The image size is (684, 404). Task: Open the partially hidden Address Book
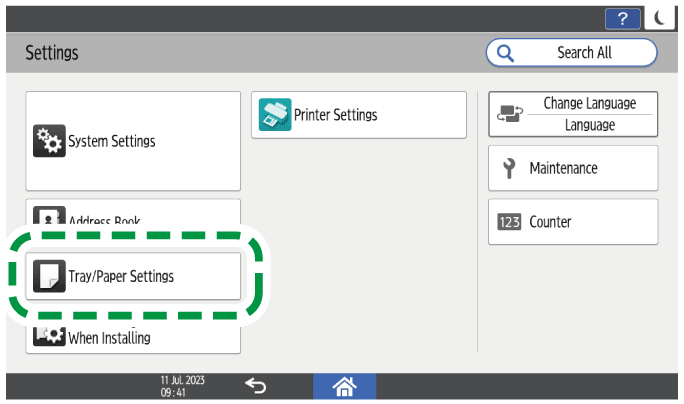tap(133, 213)
